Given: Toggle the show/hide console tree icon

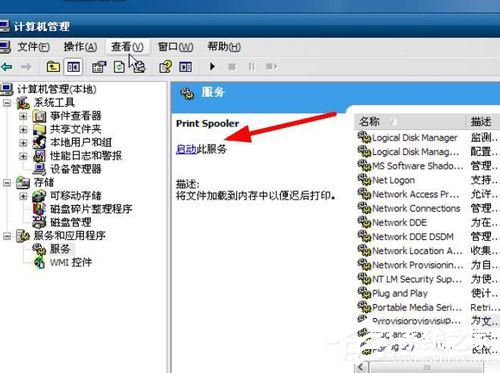Looking at the screenshot, I should click(73, 67).
